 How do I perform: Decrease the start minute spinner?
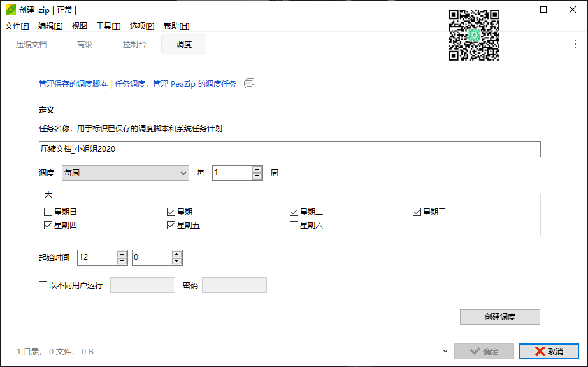[x=177, y=261]
